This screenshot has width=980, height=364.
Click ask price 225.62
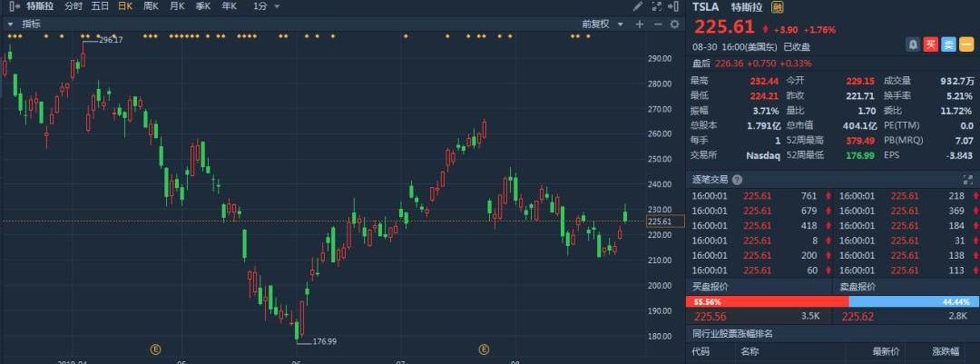pos(857,317)
